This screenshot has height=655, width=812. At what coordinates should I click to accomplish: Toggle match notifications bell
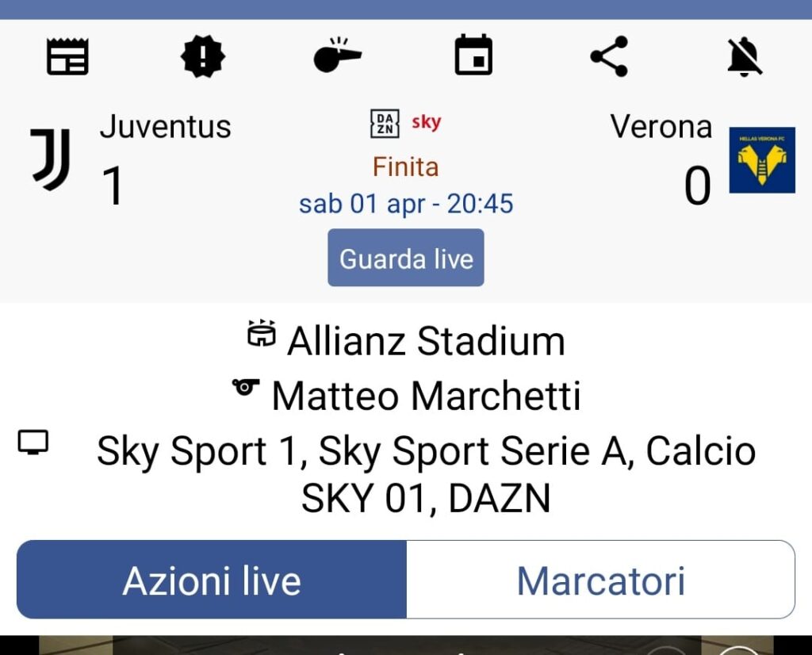[x=745, y=57]
